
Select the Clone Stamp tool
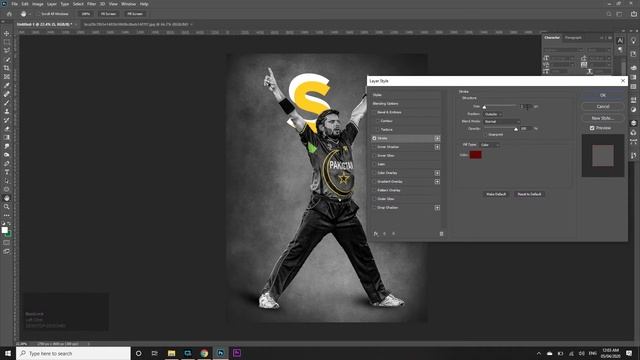coord(7,111)
